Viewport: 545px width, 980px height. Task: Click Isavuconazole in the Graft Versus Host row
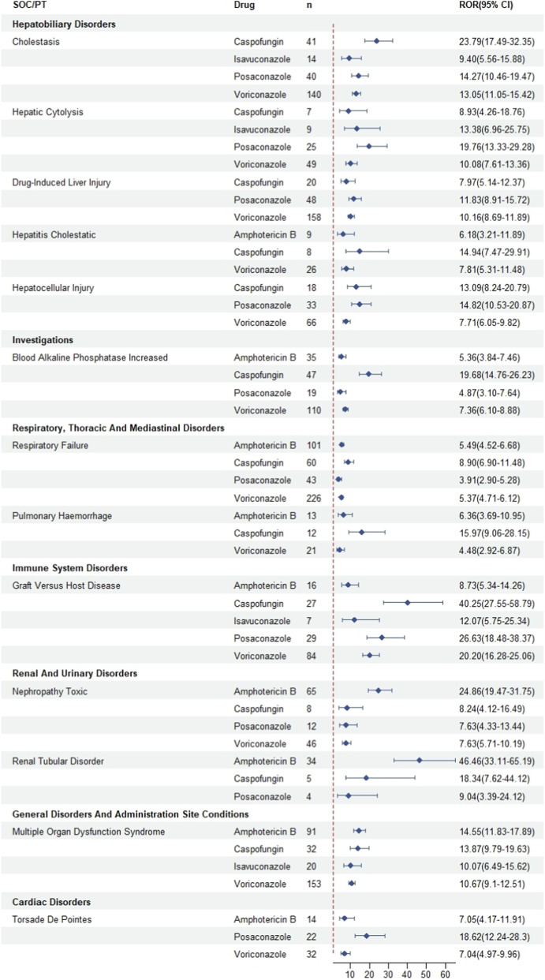point(263,620)
